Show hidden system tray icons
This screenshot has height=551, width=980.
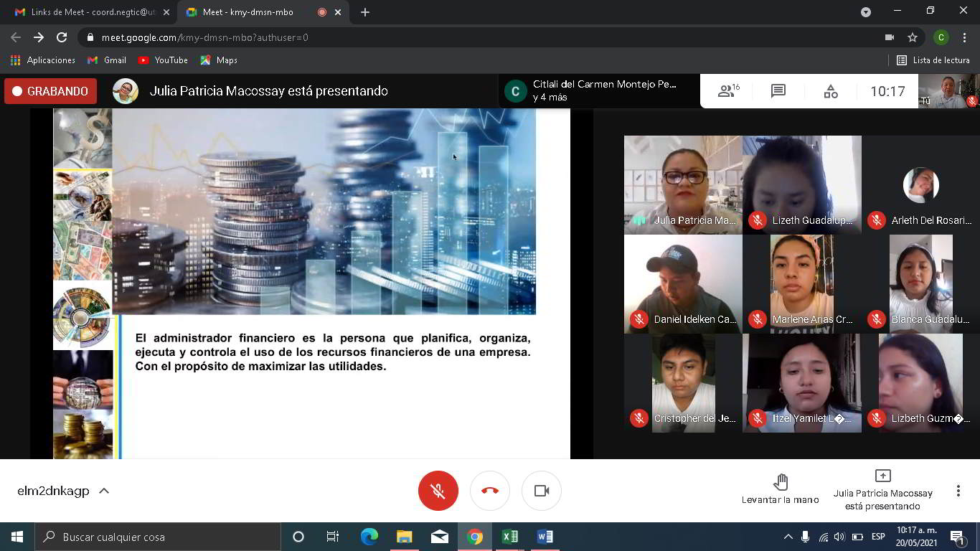click(x=788, y=537)
